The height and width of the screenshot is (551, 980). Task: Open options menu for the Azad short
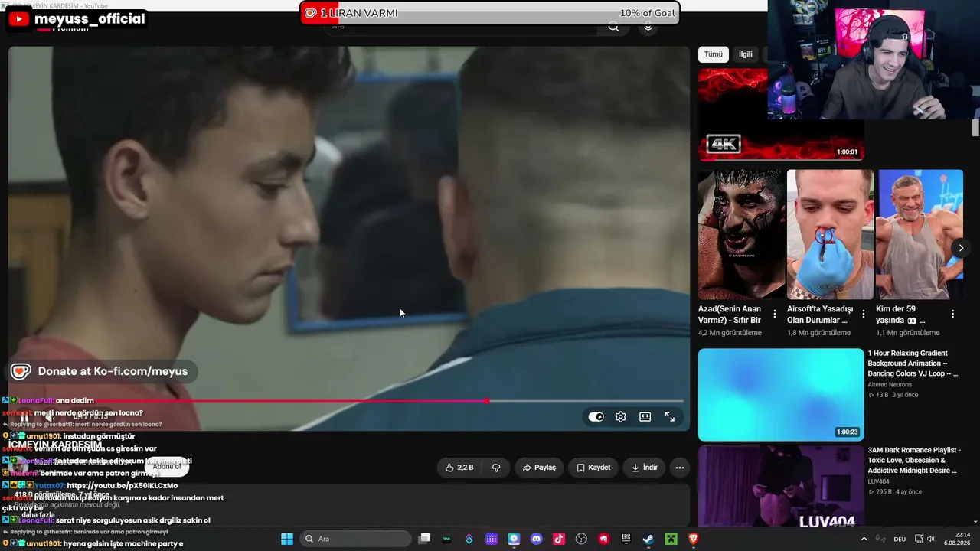point(775,314)
